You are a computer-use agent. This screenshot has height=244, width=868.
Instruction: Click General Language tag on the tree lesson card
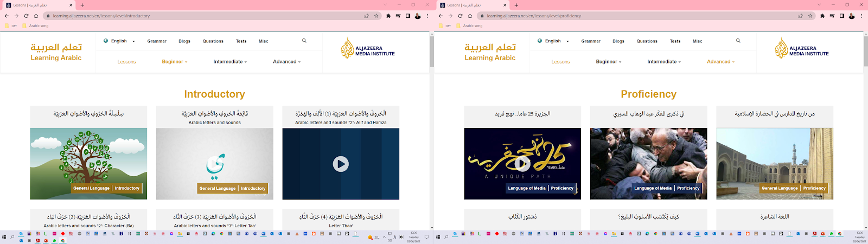(x=91, y=188)
